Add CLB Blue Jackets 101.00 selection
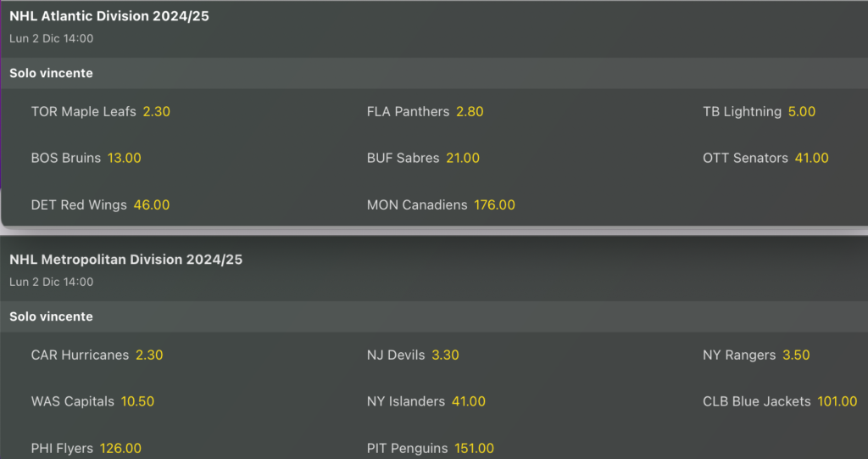This screenshot has height=459, width=868. [x=837, y=402]
